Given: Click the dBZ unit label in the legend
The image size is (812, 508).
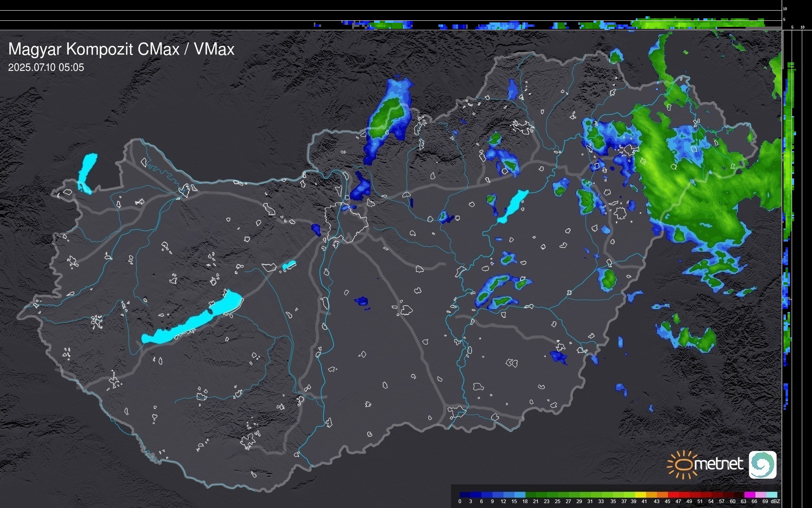Looking at the screenshot, I should (x=776, y=501).
